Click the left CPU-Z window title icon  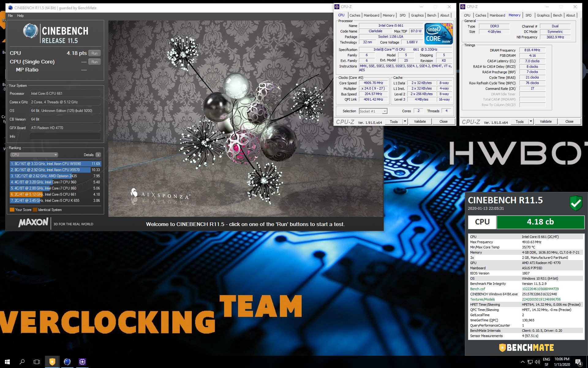pyautogui.click(x=337, y=7)
